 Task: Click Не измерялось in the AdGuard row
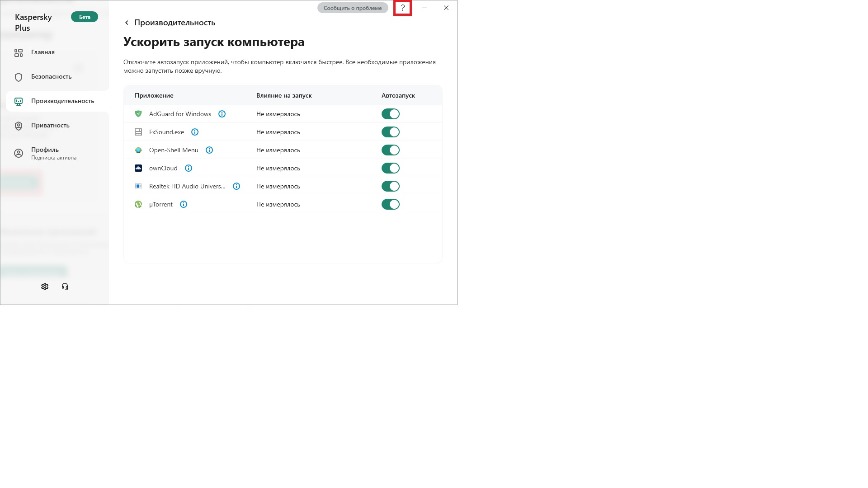[278, 114]
